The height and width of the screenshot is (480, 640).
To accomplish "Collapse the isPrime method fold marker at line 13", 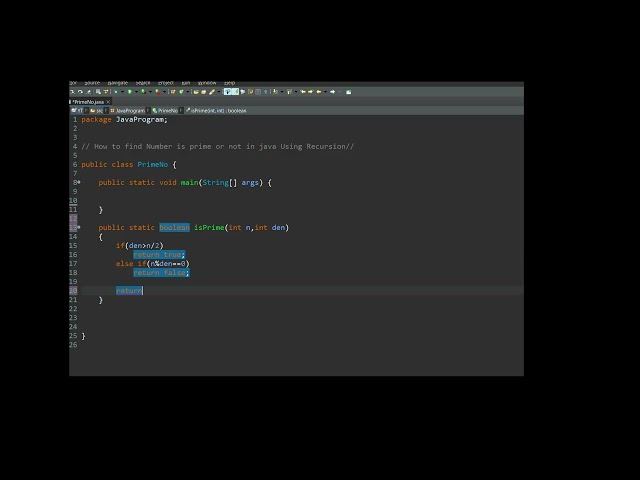I will pyautogui.click(x=79, y=227).
